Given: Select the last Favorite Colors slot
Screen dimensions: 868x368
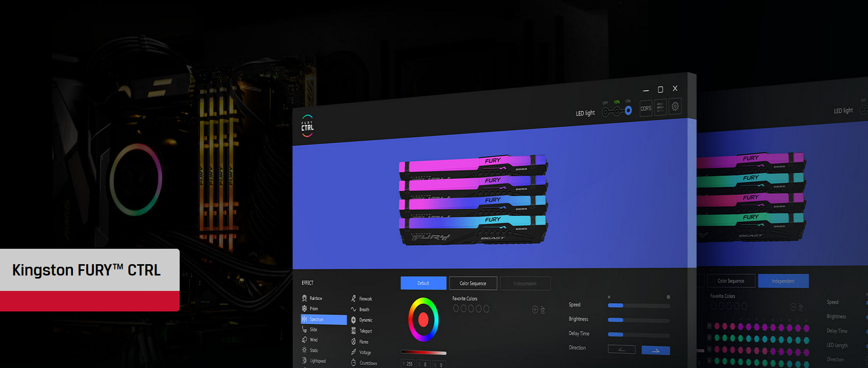Looking at the screenshot, I should 486,309.
